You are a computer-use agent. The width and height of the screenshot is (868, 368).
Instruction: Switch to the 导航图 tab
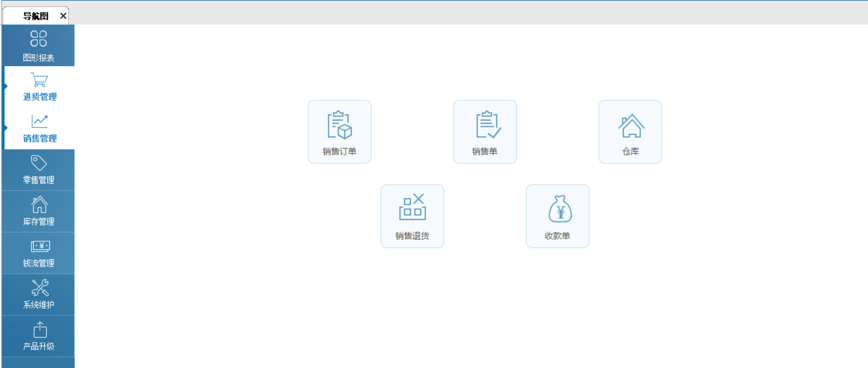35,16
